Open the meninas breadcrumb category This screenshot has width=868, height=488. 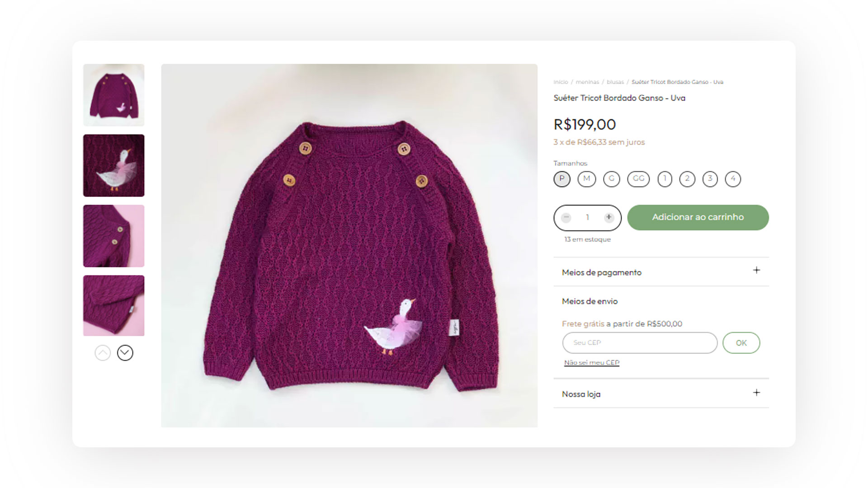pos(587,82)
